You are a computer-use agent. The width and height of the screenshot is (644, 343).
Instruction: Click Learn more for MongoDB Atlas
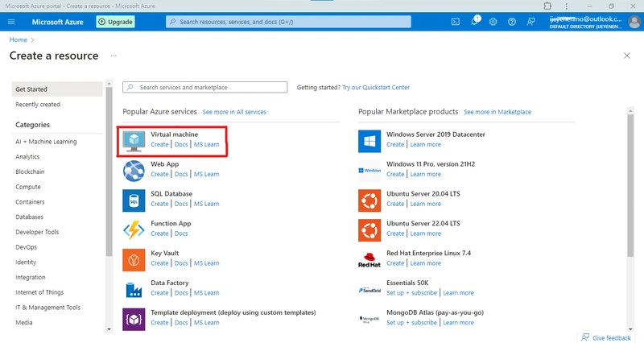pos(458,322)
